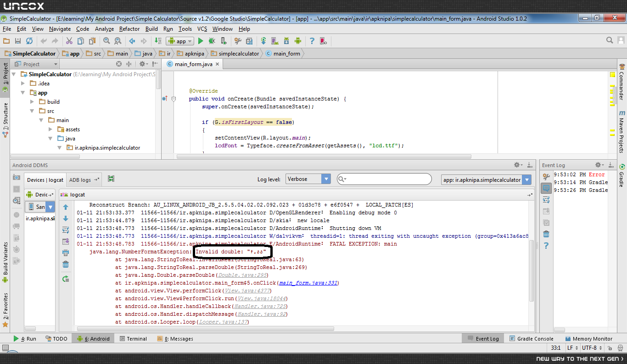Run the app with the green play icon
Viewport: 627px width, 364px height.
[x=201, y=41]
